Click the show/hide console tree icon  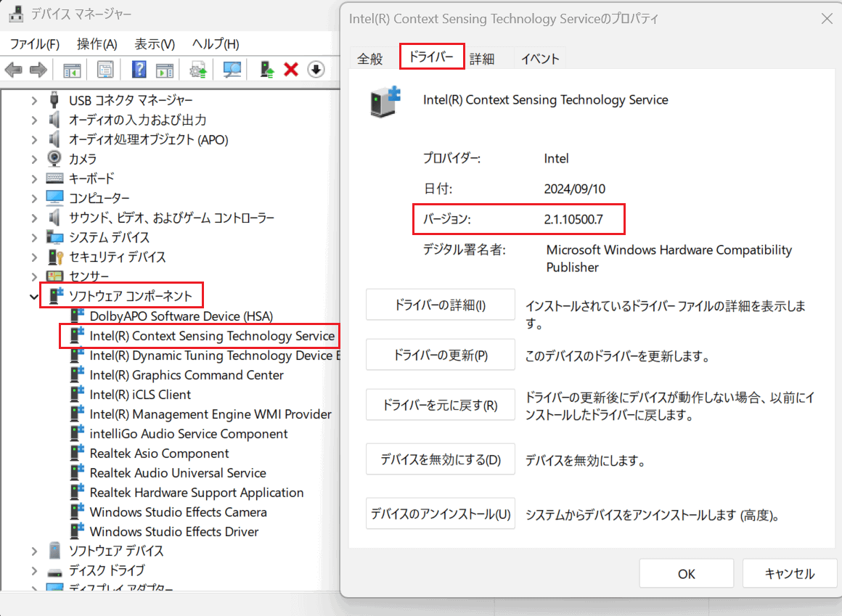pyautogui.click(x=72, y=70)
